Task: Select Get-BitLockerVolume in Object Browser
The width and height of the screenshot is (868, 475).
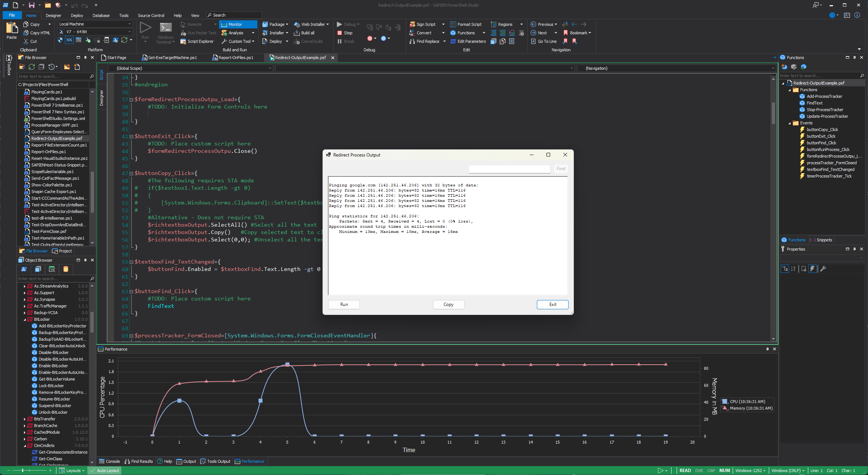Action: 56,379
